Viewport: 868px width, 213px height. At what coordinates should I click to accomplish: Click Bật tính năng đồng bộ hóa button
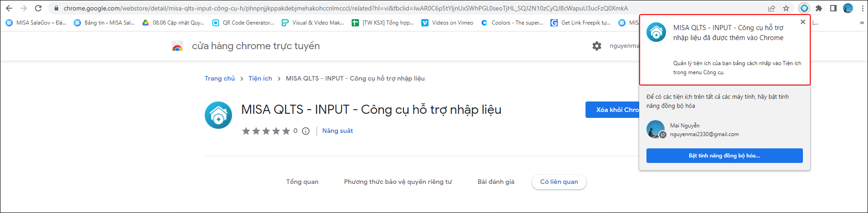(x=725, y=156)
